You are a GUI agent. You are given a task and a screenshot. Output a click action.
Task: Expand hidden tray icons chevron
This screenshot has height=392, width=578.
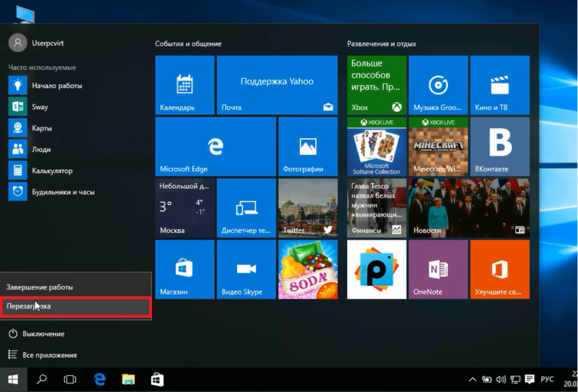click(x=472, y=379)
